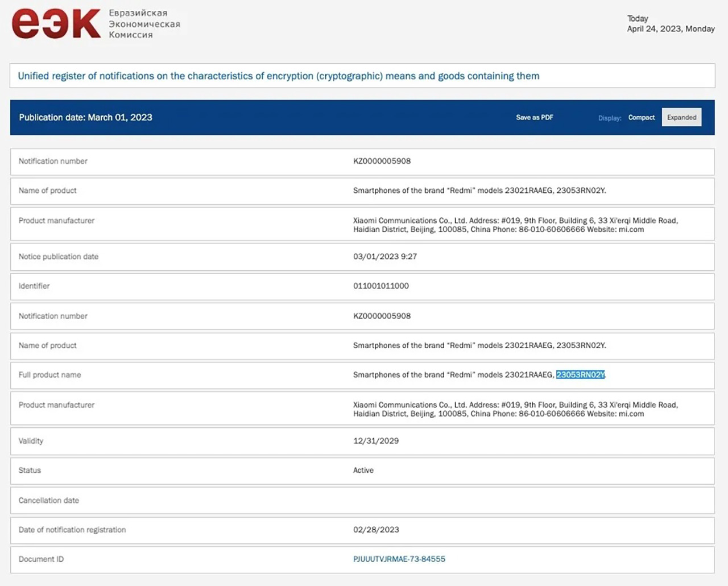Select notice publication time 03/01/2023 9:27

[384, 257]
